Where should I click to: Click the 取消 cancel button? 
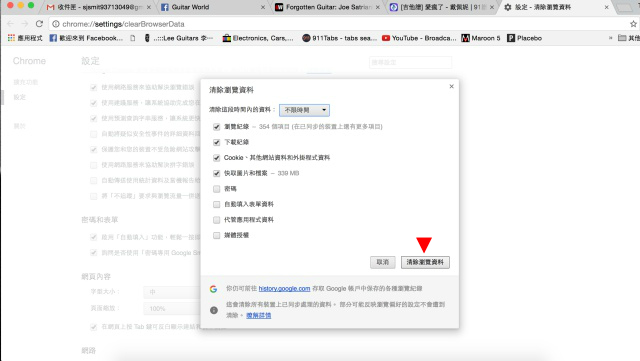pos(383,262)
